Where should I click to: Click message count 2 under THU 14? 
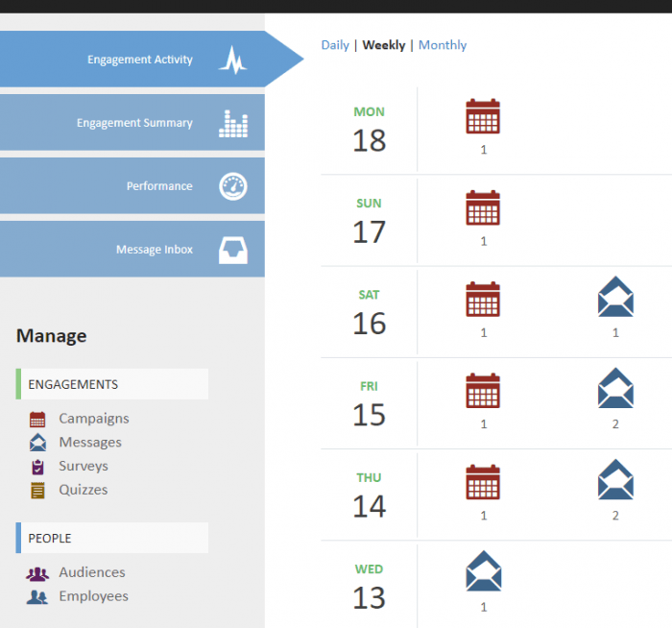click(x=615, y=516)
